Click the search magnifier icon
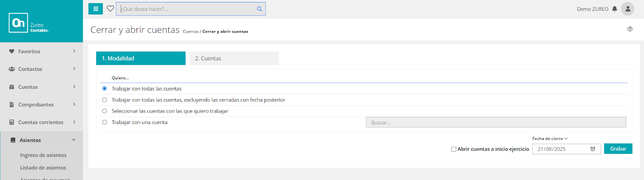This screenshot has width=644, height=180. (259, 9)
